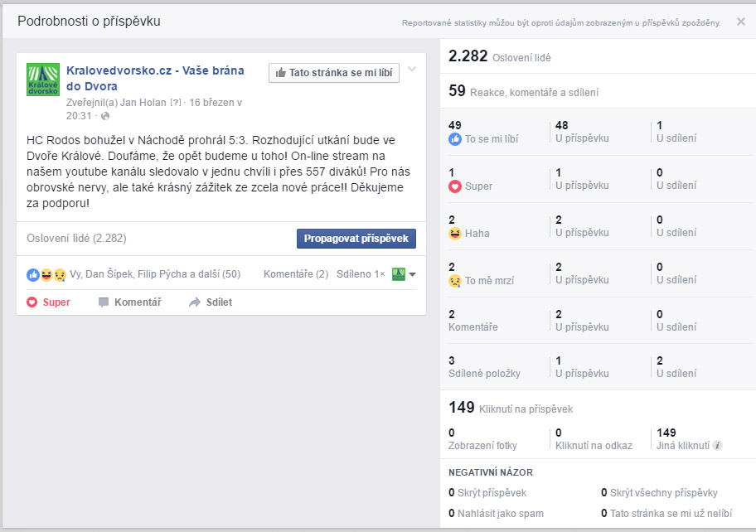Open the 16 březen timestamp link
The image size is (756, 532).
216,103
